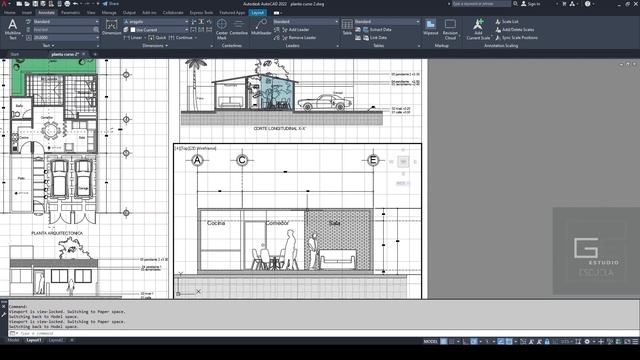
Task: Select the Wipeout tool
Action: [x=431, y=27]
